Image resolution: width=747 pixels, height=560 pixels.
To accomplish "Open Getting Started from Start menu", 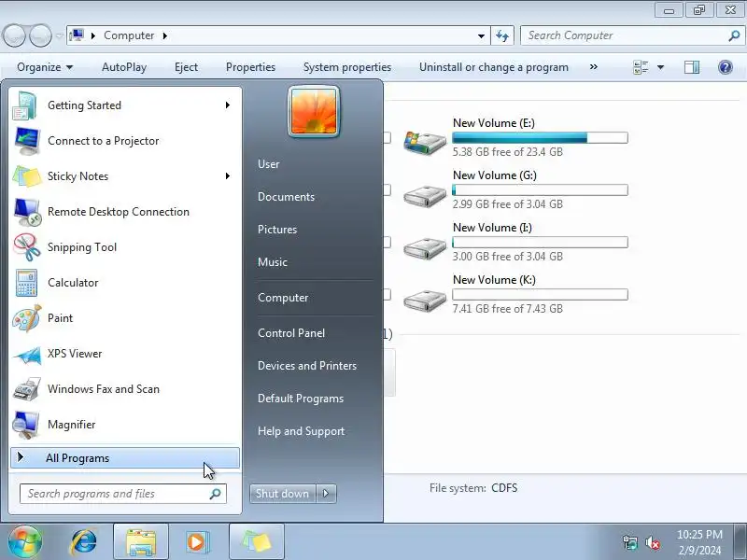I will click(x=124, y=105).
